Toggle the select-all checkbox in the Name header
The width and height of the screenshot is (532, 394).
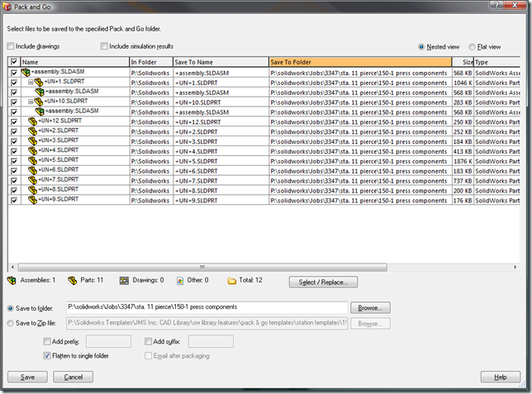(14, 62)
